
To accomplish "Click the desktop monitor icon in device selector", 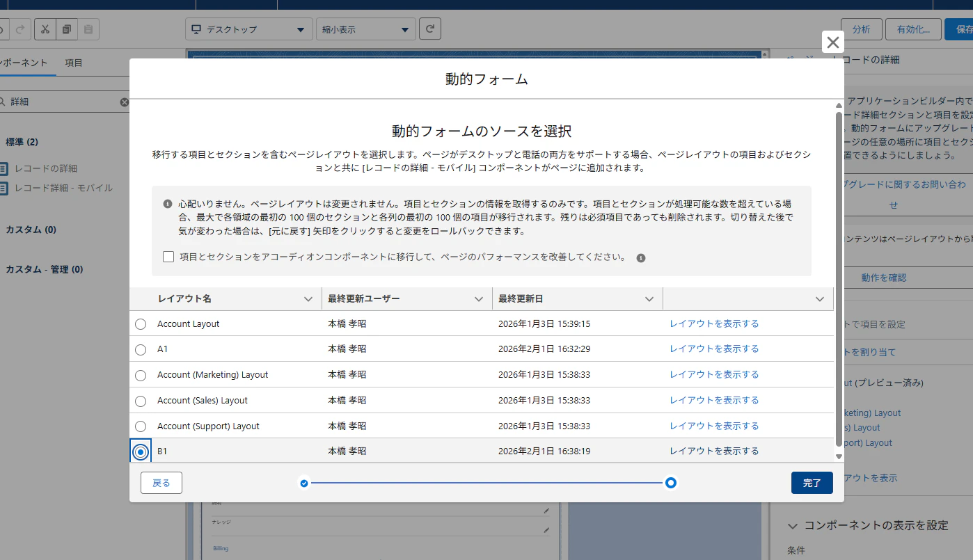I will pos(196,29).
